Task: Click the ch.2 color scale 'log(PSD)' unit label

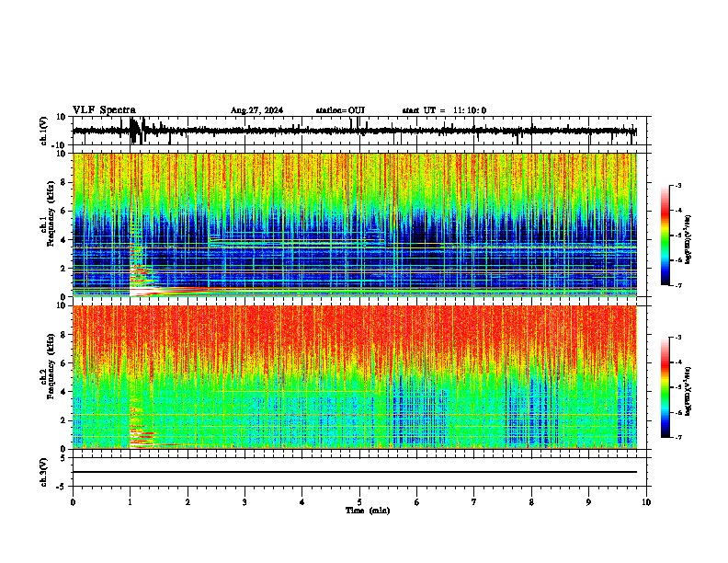Action: (688, 391)
